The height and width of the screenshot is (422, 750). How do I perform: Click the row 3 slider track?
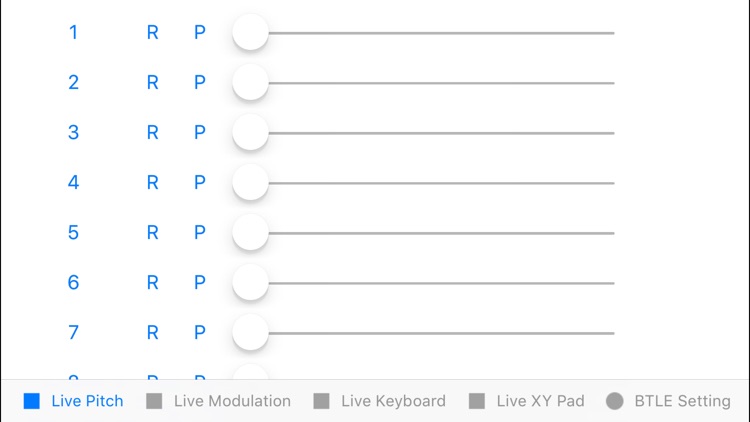(x=440, y=133)
